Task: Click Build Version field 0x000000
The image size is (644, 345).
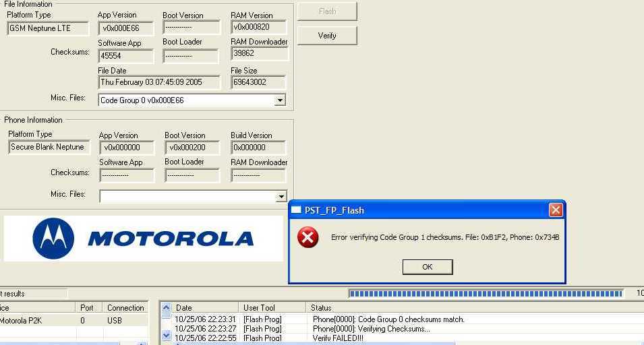Action: tap(258, 148)
